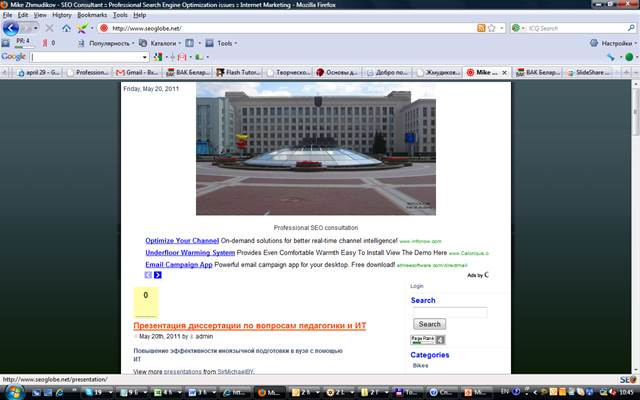Expand the Каталоги dropdown menu
Screen dimensions: 640x400
(166, 43)
